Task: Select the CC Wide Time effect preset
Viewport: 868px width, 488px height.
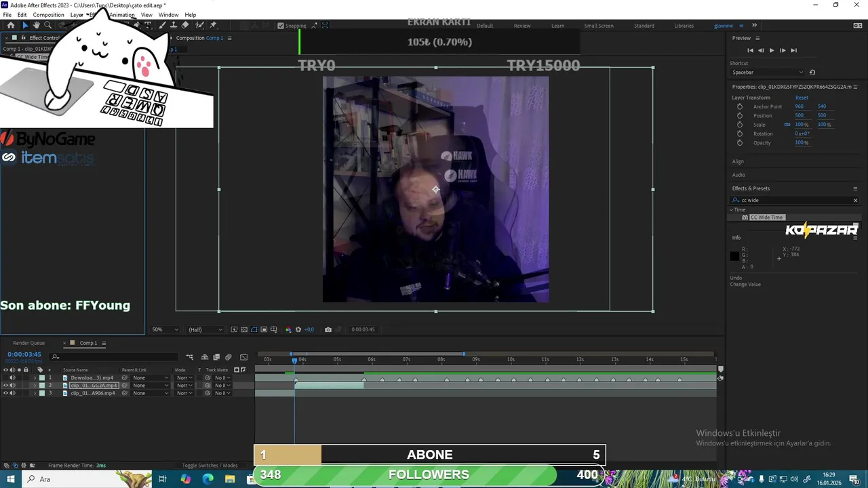Action: (766, 218)
